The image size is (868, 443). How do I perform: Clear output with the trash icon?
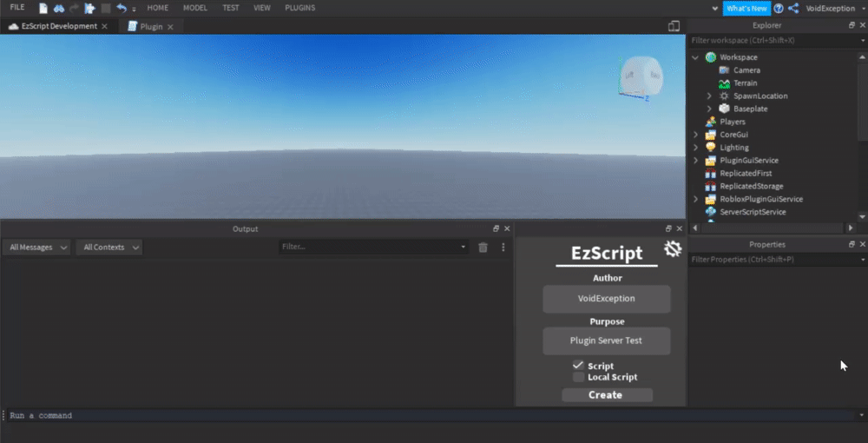point(483,247)
